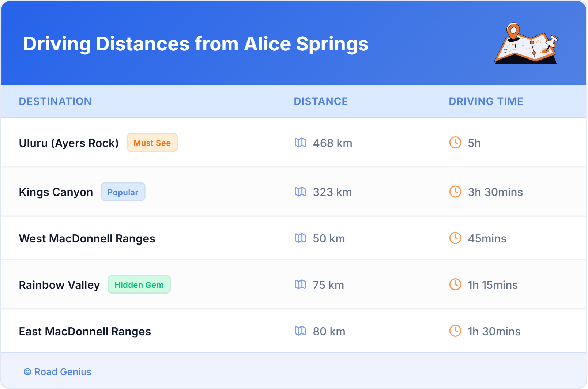Click the East MacDonnell Ranges destination name
The width and height of the screenshot is (588, 389).
(x=85, y=331)
